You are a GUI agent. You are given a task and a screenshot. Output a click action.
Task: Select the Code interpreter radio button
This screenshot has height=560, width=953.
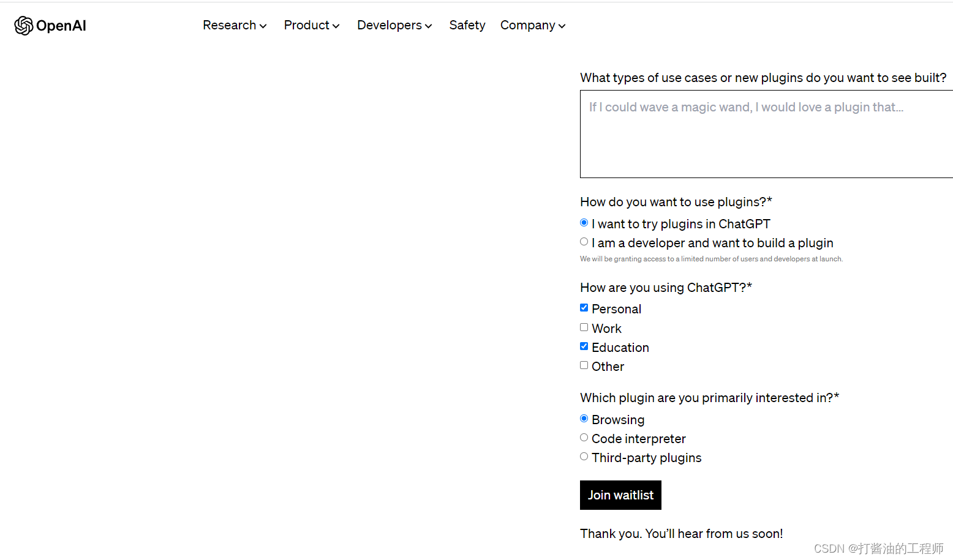[x=584, y=438]
